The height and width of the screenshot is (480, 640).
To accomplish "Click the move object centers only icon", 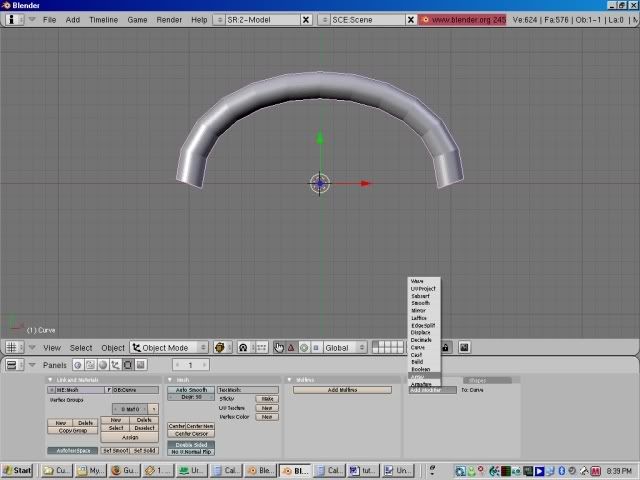I will pyautogui.click(x=262, y=348).
